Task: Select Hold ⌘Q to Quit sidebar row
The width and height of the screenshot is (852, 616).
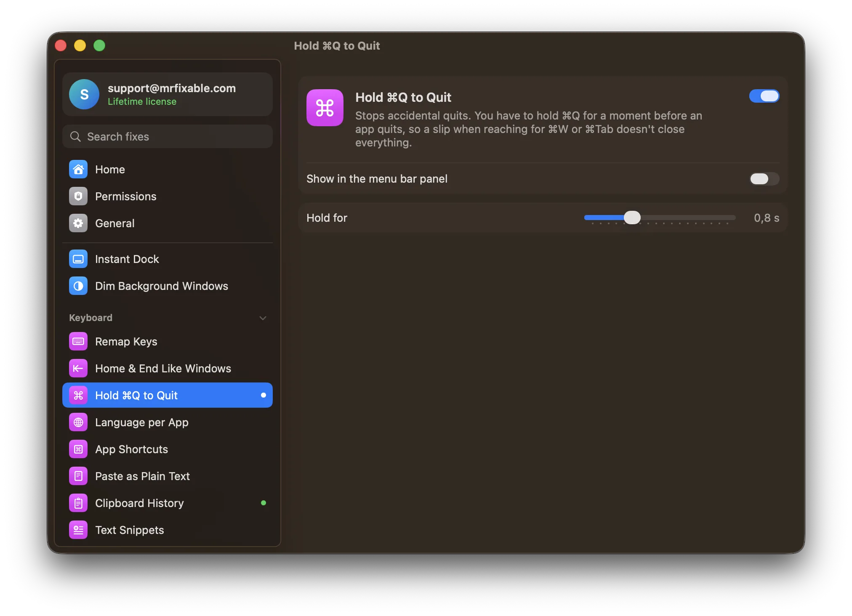Action: [168, 396]
